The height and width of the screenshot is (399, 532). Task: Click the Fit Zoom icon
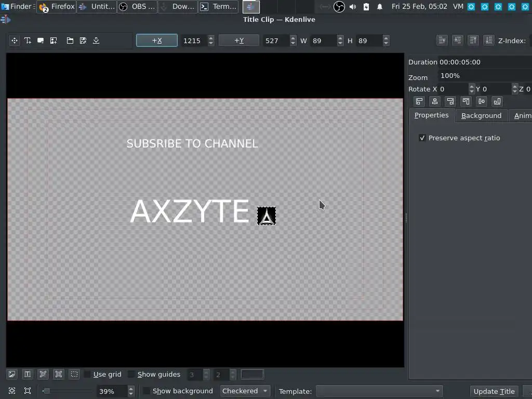coord(12,391)
